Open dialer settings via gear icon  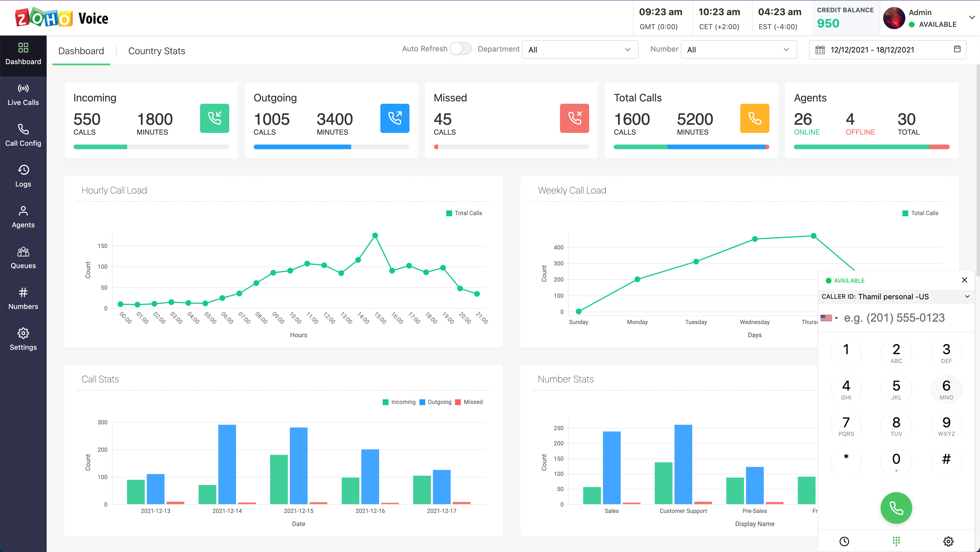coord(948,541)
